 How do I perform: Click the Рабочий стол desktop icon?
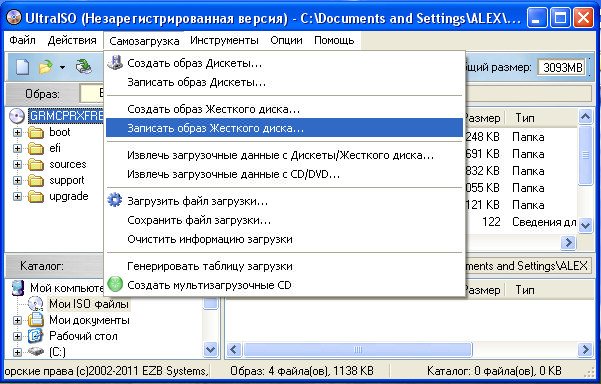coord(35,336)
